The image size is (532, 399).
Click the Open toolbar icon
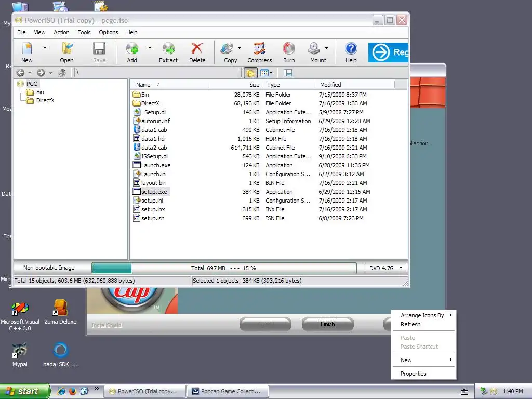[67, 48]
